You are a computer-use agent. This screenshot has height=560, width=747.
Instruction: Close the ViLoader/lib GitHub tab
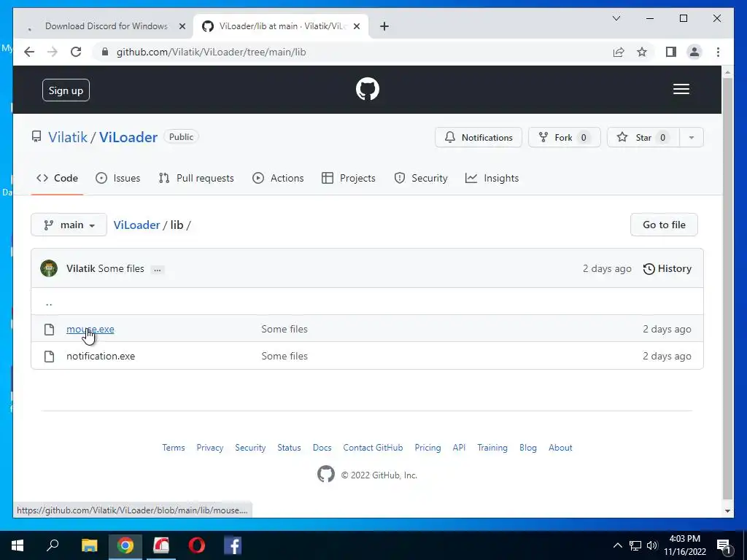356,27
